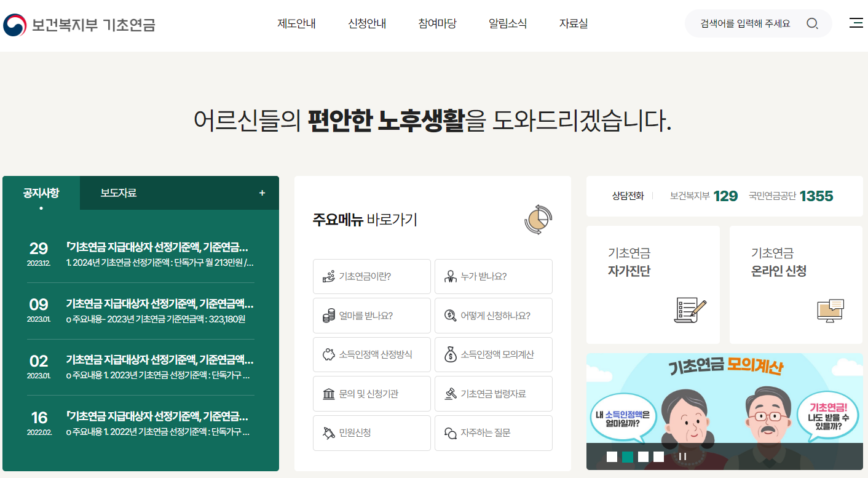Select the fourth banner slide indicator

tap(658, 456)
